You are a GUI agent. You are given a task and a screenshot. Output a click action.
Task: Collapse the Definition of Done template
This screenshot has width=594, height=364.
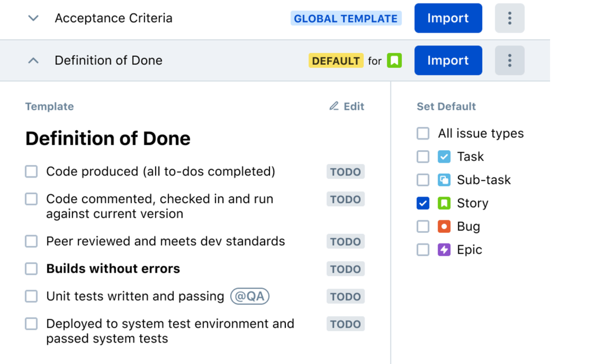pyautogui.click(x=33, y=61)
